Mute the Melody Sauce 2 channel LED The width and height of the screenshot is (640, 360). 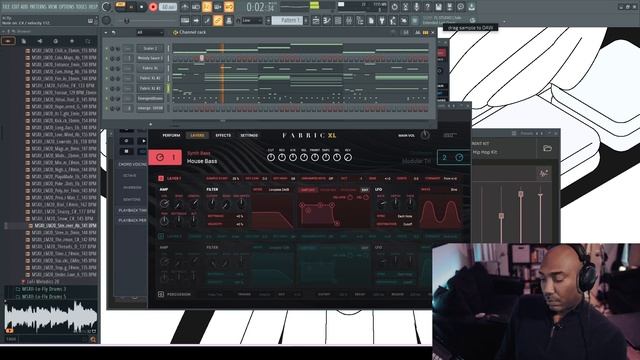[107, 58]
